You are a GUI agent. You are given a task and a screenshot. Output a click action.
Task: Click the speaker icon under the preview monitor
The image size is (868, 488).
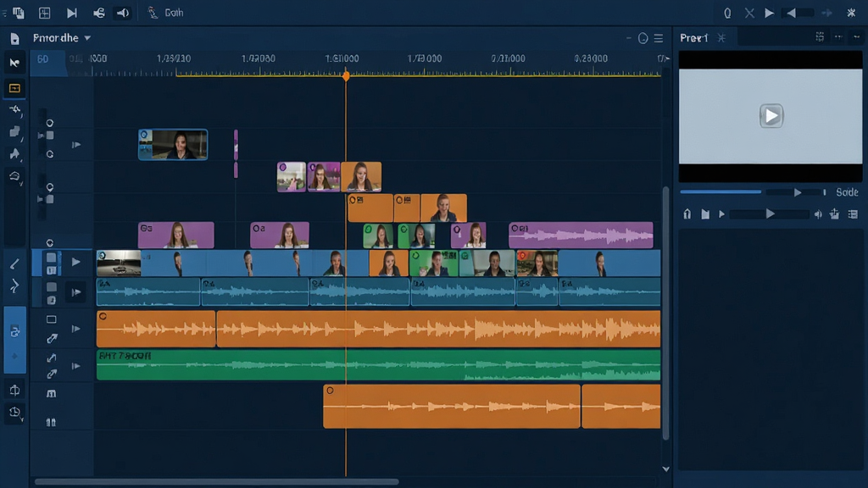pos(818,214)
